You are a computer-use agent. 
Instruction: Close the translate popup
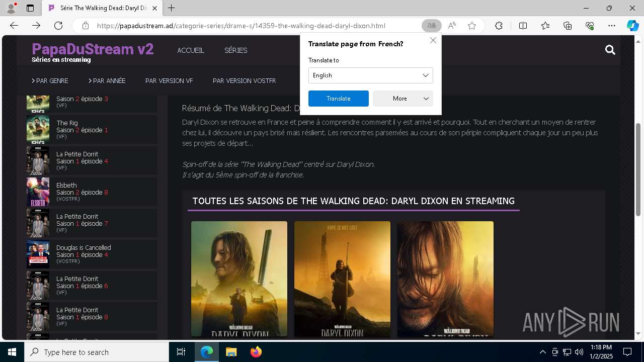click(x=433, y=40)
